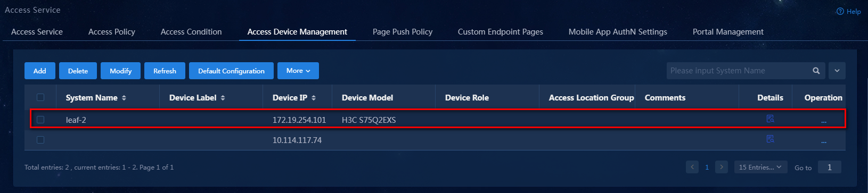Expand advanced search chevron beside search box
868x193 pixels.
point(837,71)
